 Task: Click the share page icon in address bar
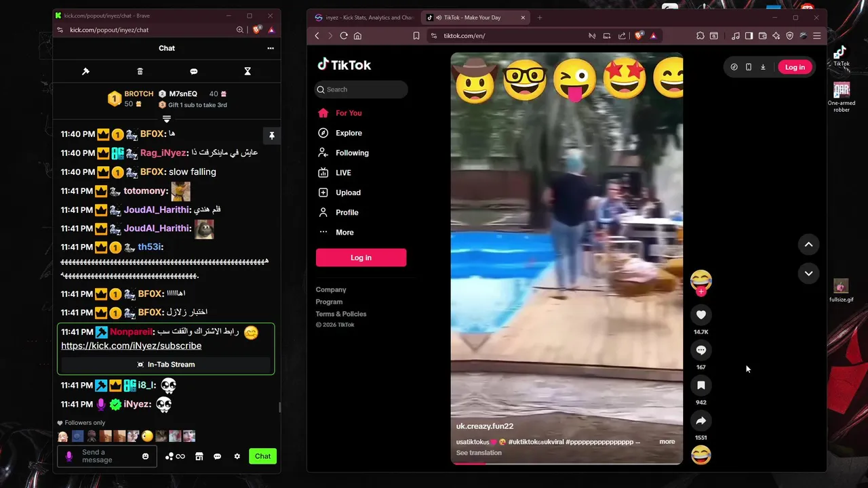[x=622, y=36]
